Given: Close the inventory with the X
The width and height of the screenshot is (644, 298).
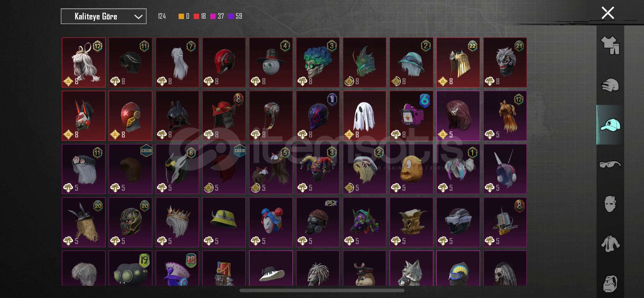Looking at the screenshot, I should 608,13.
